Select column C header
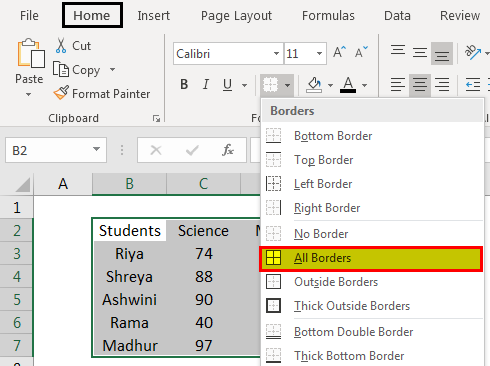 [x=203, y=184]
